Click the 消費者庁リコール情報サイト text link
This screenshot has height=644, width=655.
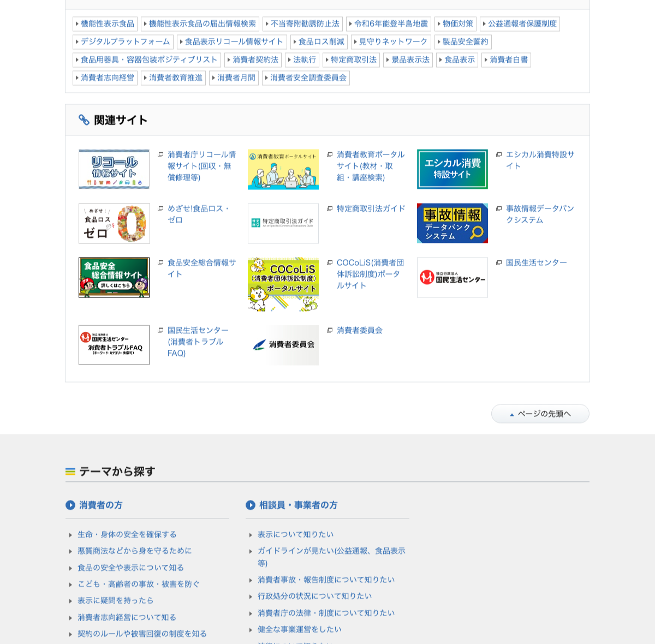202,166
